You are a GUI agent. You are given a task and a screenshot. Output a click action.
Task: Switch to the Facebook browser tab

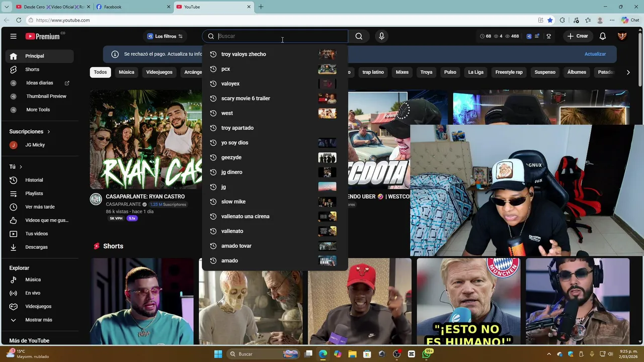133,7
